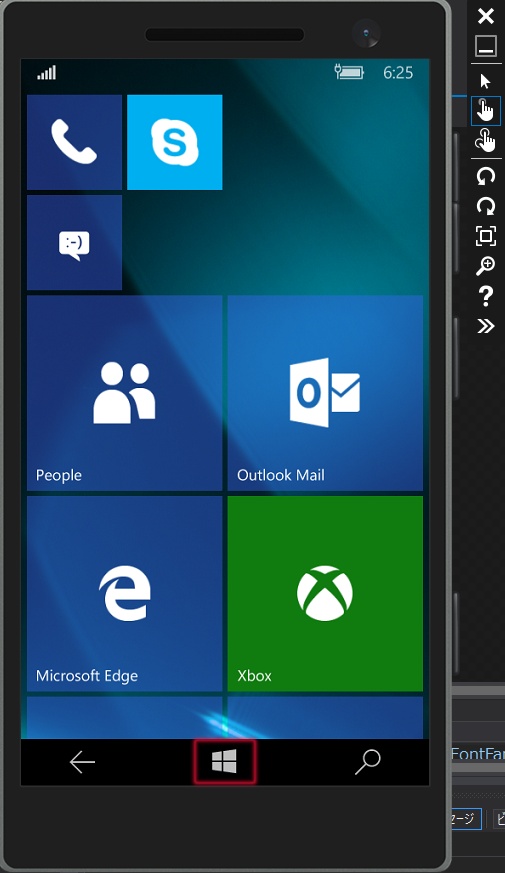Open the Messaging tile
Image resolution: width=505 pixels, height=873 pixels.
pyautogui.click(x=75, y=242)
